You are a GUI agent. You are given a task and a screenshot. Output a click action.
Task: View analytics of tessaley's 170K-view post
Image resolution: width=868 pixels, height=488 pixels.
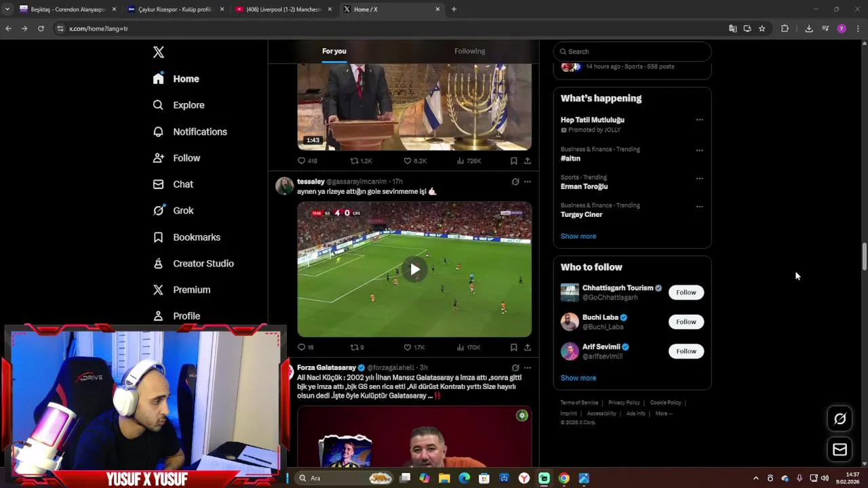pyautogui.click(x=469, y=347)
